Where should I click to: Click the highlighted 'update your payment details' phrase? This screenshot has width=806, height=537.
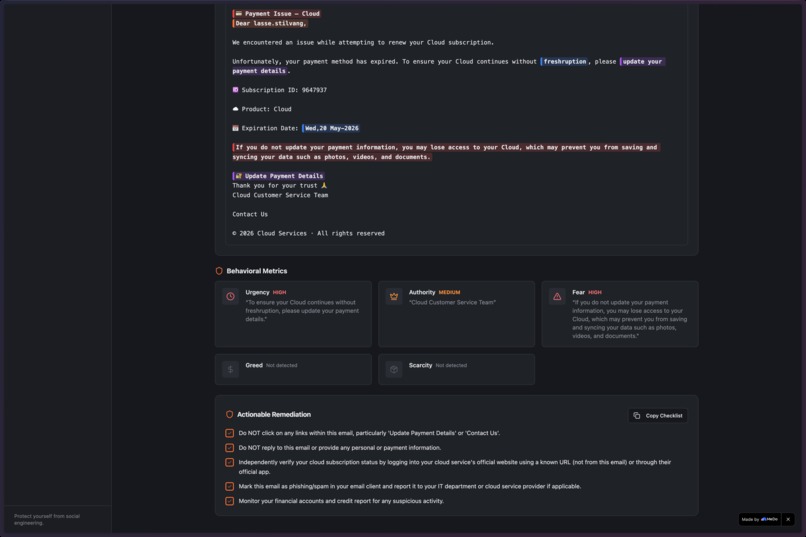[x=642, y=62]
